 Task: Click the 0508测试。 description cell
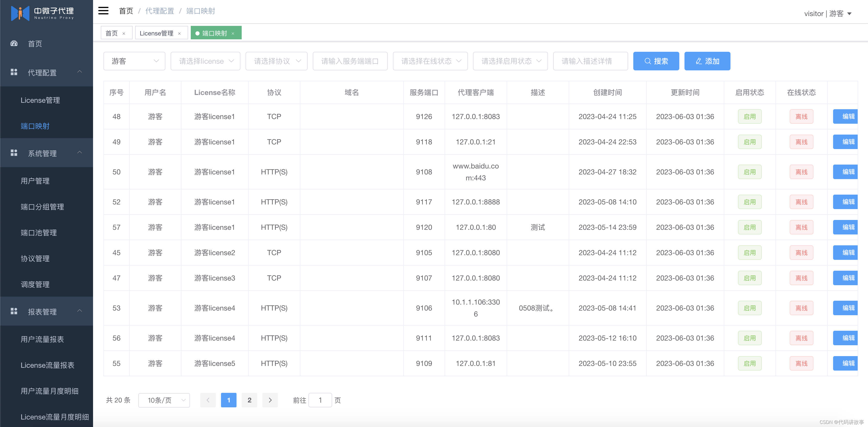pos(537,308)
